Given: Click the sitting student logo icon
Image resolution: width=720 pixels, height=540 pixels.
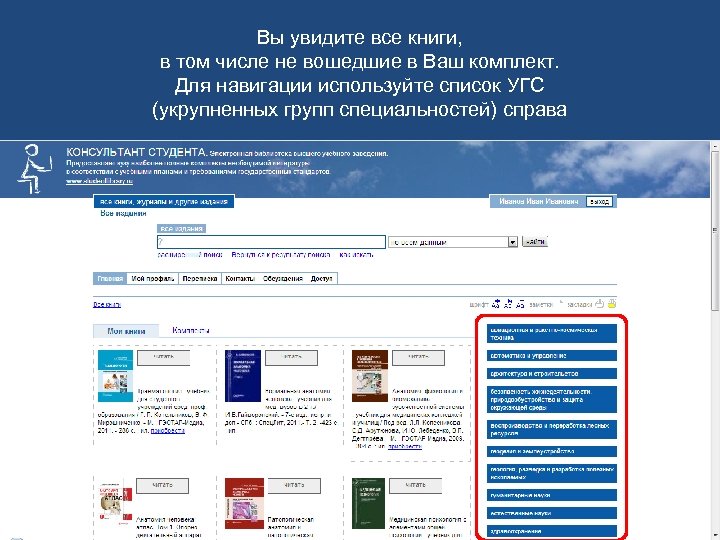Looking at the screenshot, I should (35, 169).
